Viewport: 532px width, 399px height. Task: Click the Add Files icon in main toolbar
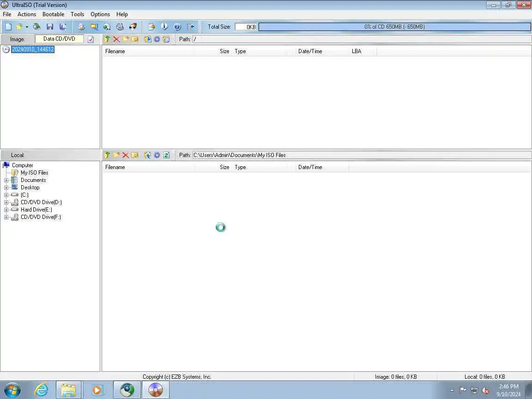coord(151,27)
